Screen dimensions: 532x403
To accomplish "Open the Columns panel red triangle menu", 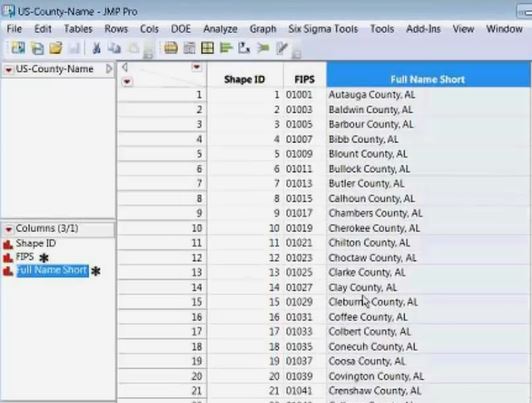I will coord(8,229).
